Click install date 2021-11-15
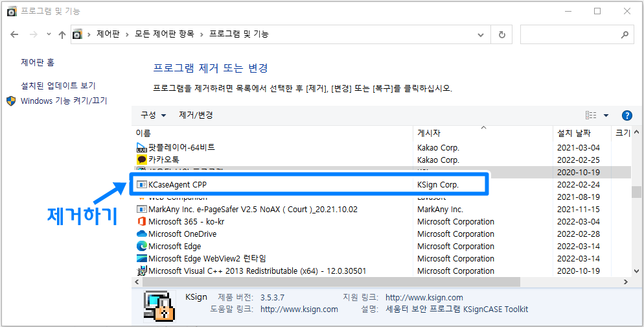This screenshot has width=644, height=327. click(579, 209)
